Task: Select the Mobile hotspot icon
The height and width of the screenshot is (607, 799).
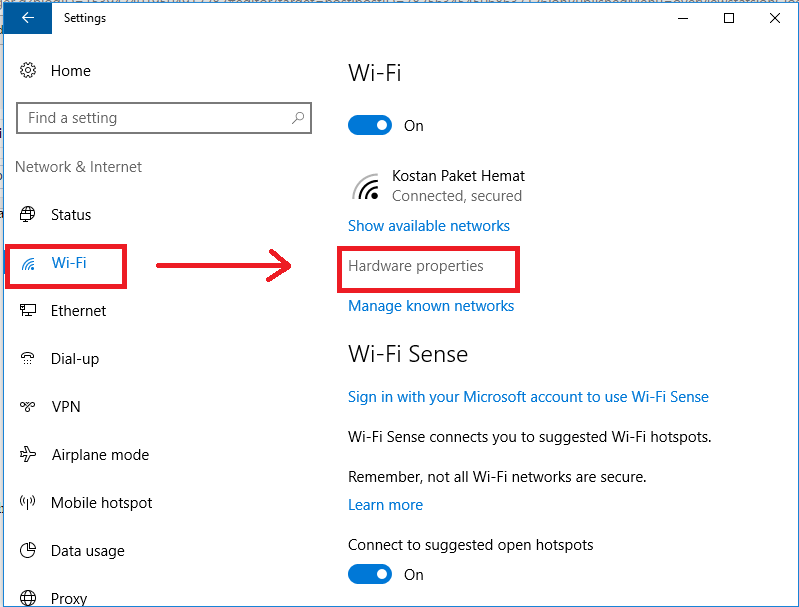Action: [x=28, y=503]
